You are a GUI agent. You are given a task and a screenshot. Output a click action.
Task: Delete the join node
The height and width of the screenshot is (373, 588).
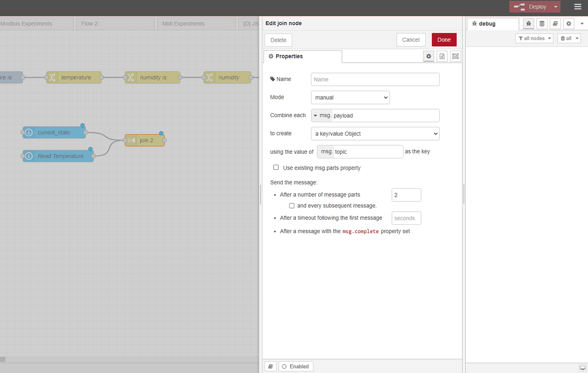tap(278, 40)
